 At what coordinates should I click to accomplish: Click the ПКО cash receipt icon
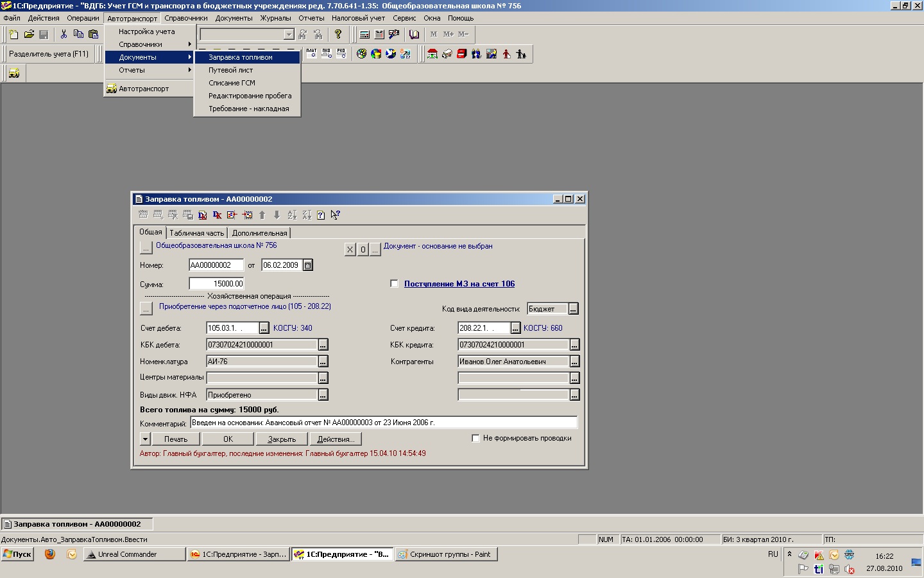click(327, 54)
